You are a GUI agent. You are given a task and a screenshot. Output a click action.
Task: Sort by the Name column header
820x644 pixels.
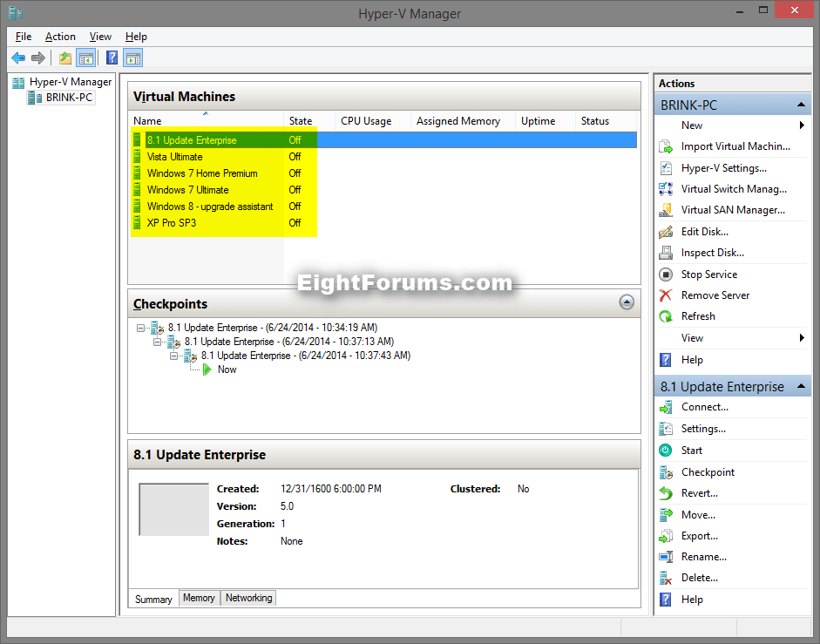pos(206,121)
